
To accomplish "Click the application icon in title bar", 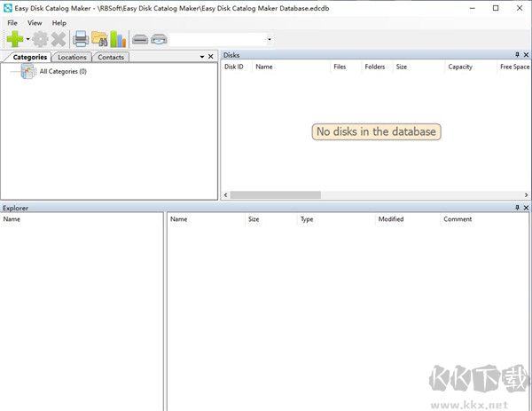I will tap(7, 8).
